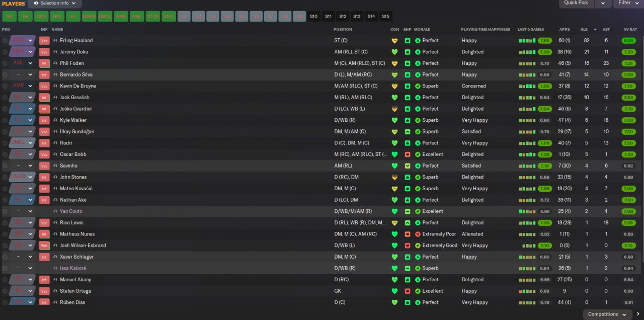Toggle the picked checkmark for Xaver Schlager
The height and width of the screenshot is (320, 644).
tap(5, 257)
